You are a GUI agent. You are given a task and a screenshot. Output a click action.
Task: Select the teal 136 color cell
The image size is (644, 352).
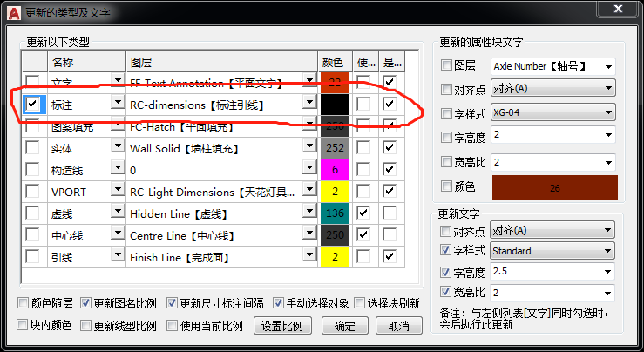coord(336,213)
